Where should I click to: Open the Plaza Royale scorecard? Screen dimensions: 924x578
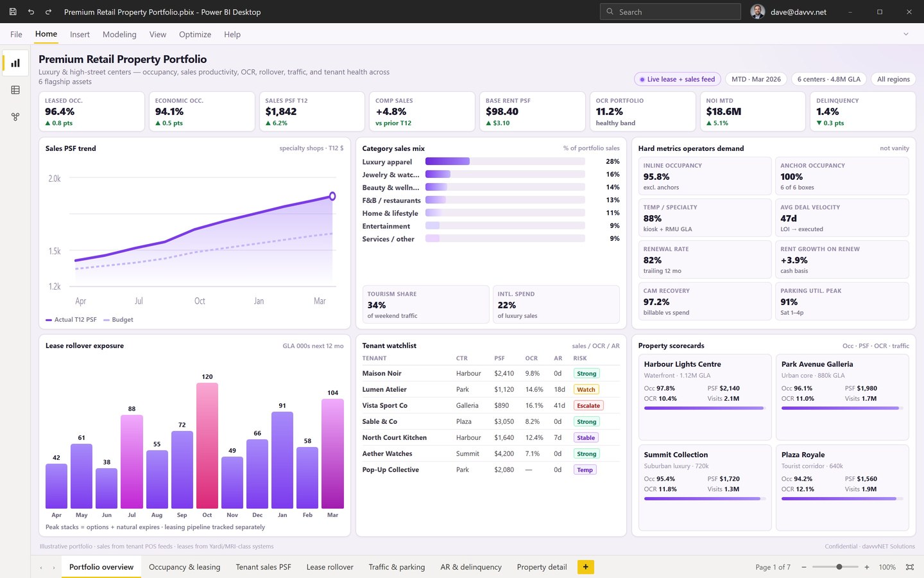pyautogui.click(x=843, y=487)
